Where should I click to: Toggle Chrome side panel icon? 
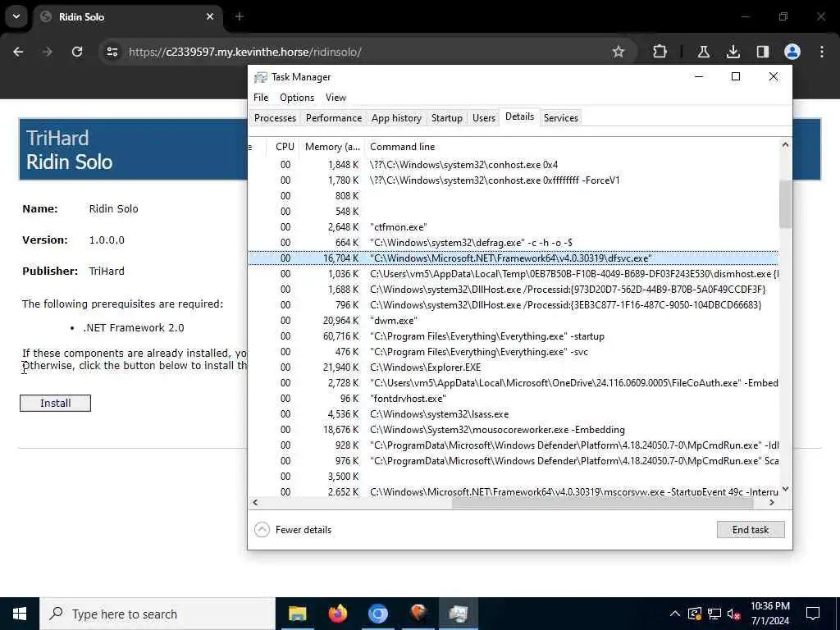coord(762,52)
